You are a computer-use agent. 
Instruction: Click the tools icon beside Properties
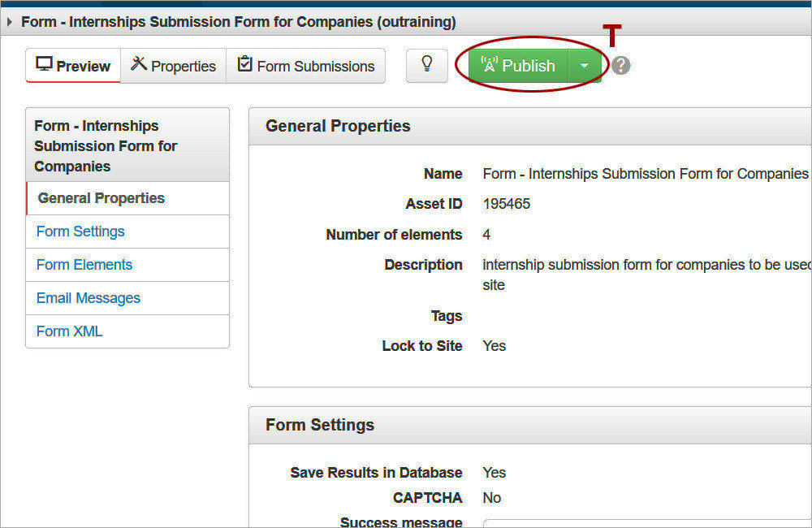[x=139, y=65]
